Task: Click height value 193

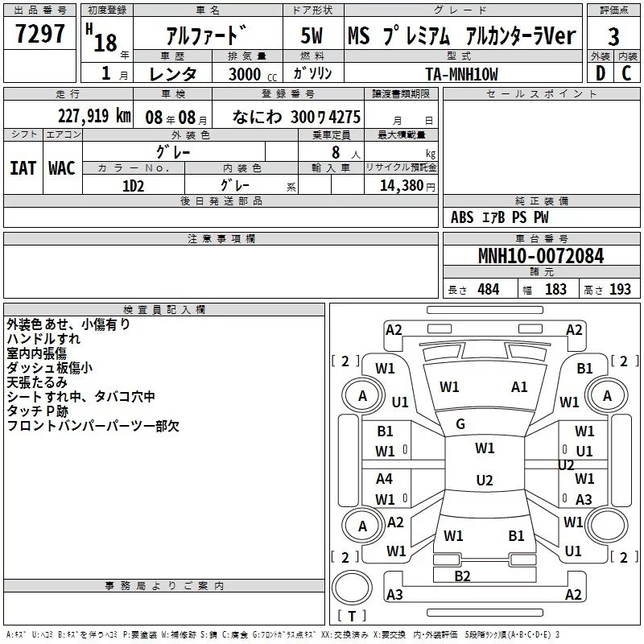Action: pyautogui.click(x=620, y=289)
